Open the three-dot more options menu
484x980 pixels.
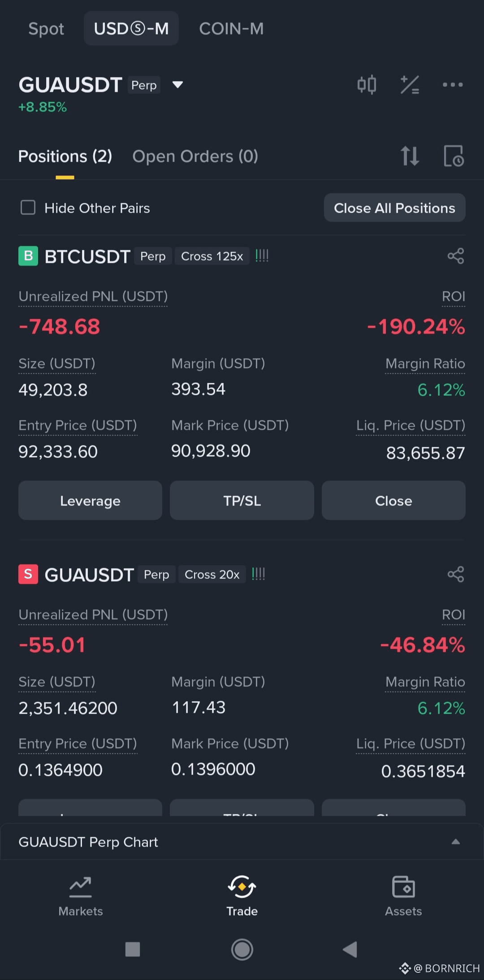453,85
